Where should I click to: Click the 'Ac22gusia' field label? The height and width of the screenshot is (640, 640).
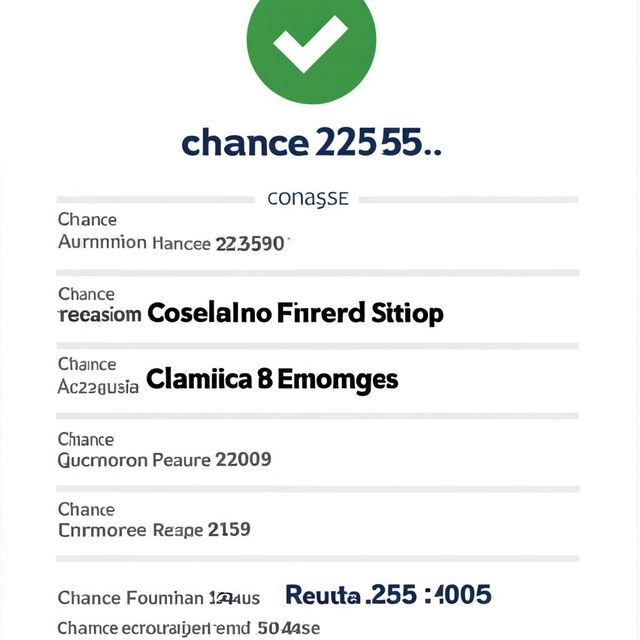coord(98,387)
